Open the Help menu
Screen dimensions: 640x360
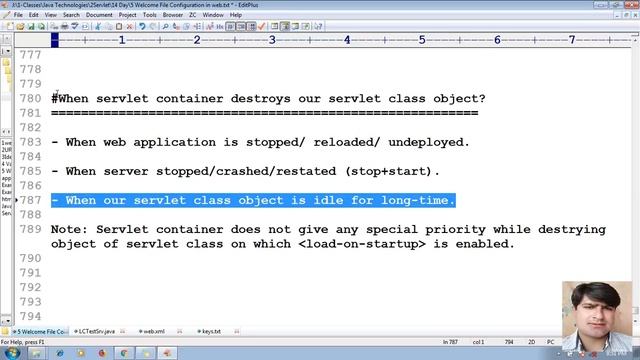(236, 15)
